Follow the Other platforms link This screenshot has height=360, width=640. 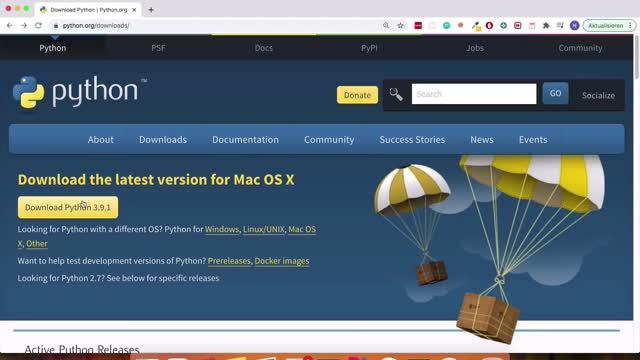point(37,244)
